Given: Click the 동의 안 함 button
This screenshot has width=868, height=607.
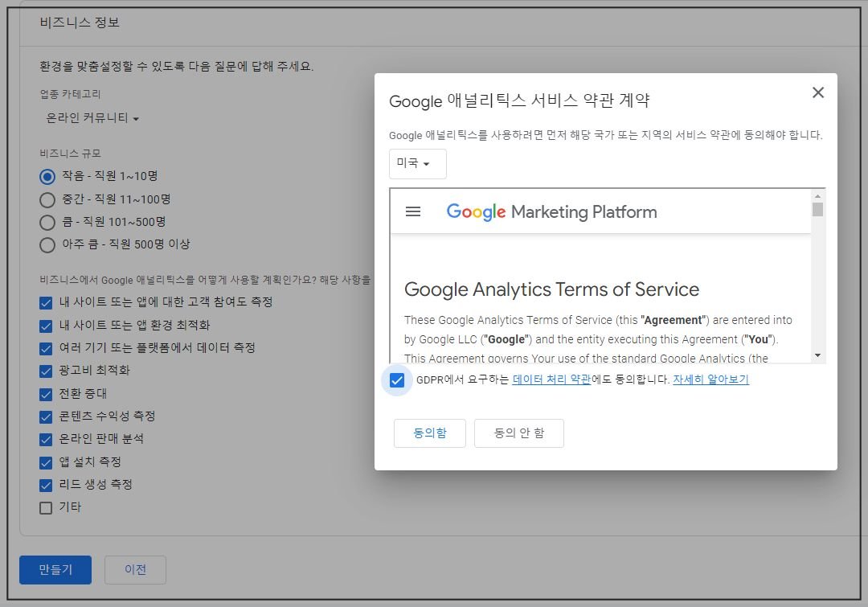Looking at the screenshot, I should click(x=518, y=433).
